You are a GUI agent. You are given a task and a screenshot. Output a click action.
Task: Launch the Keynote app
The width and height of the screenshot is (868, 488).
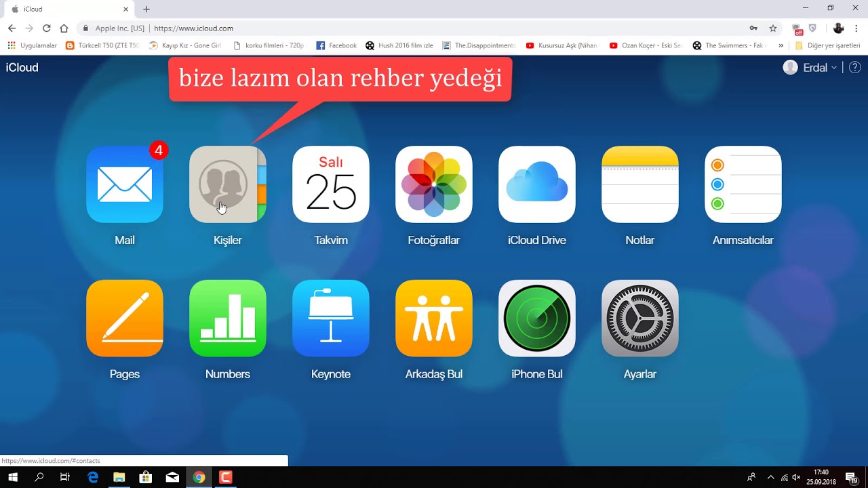[x=331, y=319]
